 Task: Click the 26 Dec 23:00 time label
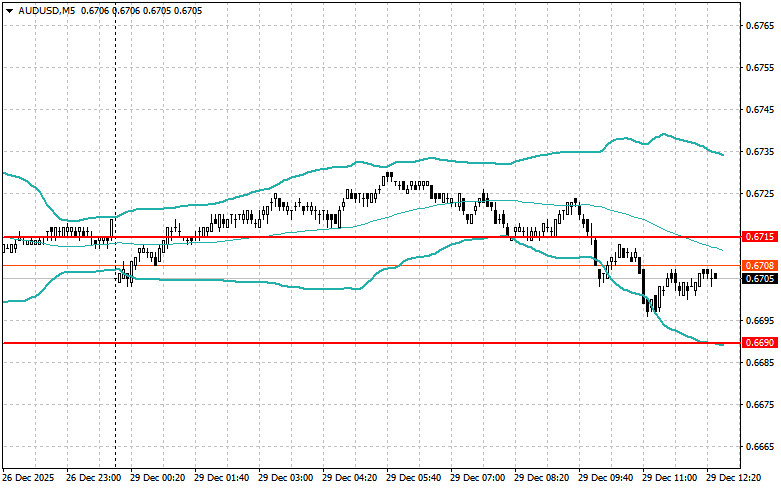click(x=94, y=478)
